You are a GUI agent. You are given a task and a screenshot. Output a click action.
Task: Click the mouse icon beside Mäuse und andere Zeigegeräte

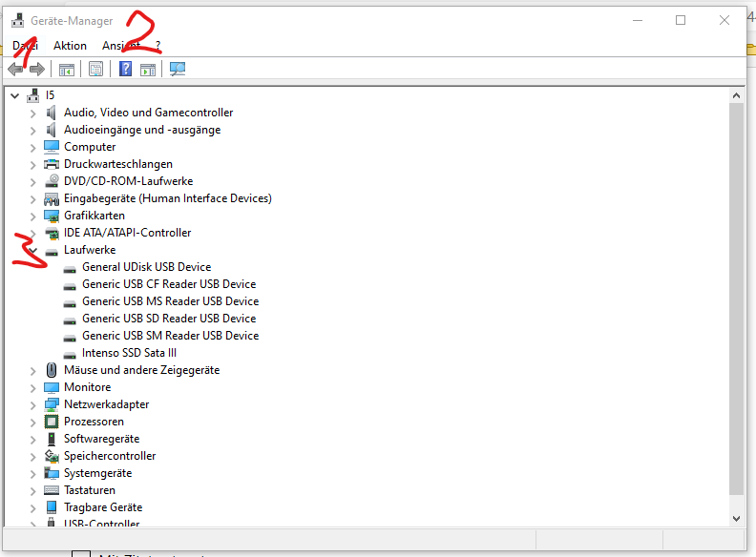tap(52, 370)
